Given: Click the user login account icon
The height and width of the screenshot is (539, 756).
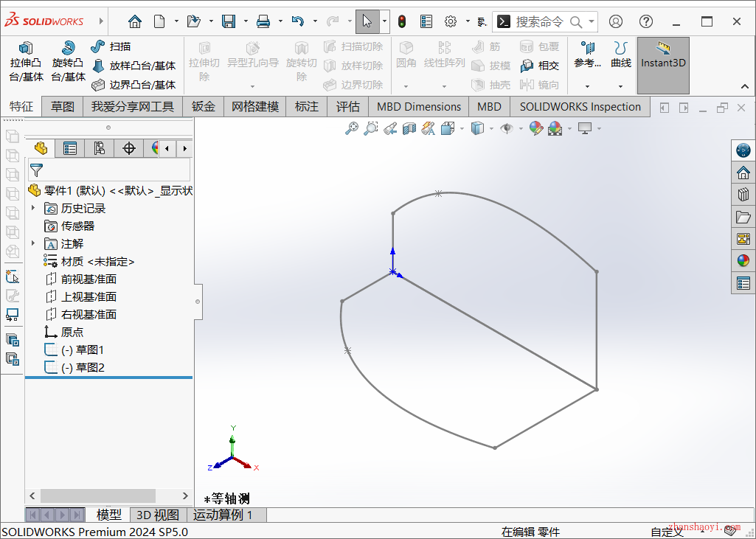Looking at the screenshot, I should click(616, 21).
